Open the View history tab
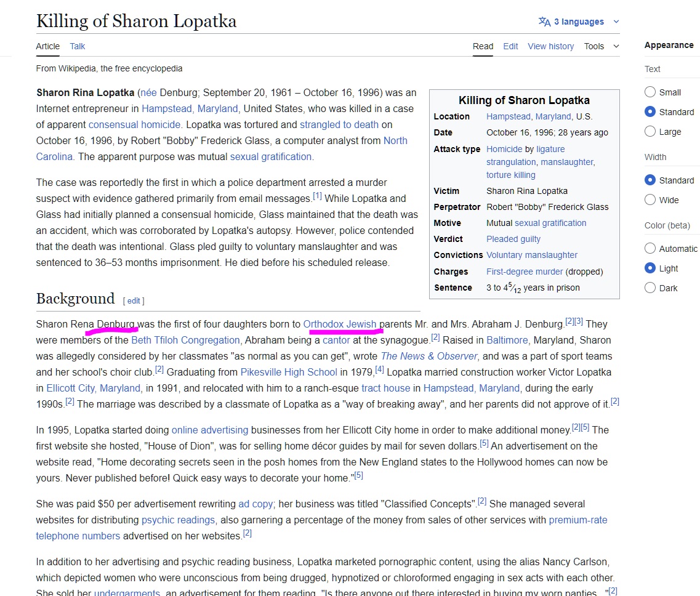Viewport: 700px width, 596px height. 551,46
